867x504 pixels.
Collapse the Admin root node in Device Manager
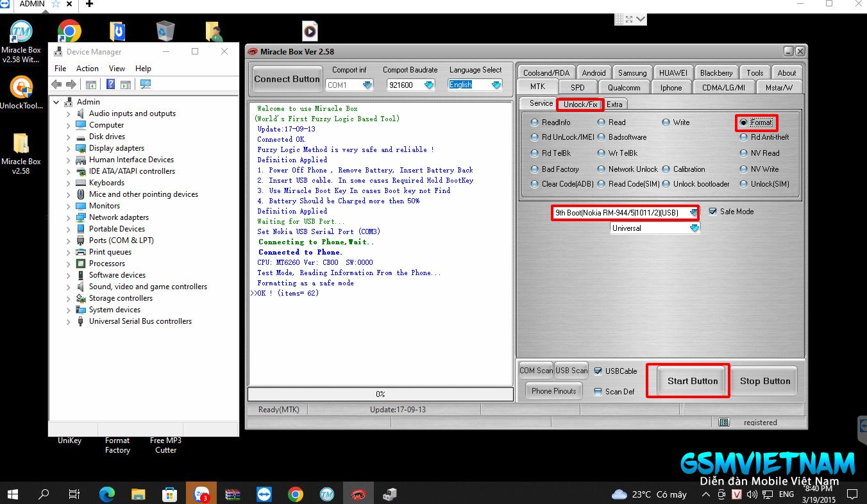tap(56, 102)
